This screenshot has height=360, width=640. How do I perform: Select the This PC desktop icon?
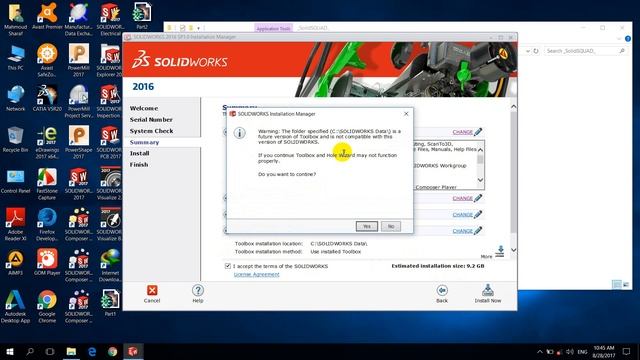click(15, 58)
